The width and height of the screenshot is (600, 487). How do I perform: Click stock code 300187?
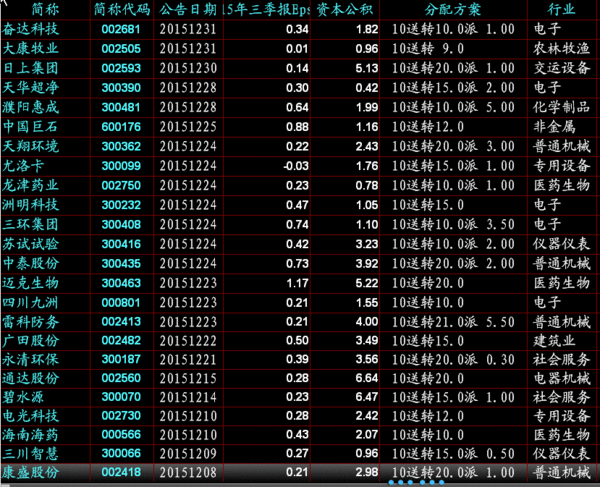121,359
